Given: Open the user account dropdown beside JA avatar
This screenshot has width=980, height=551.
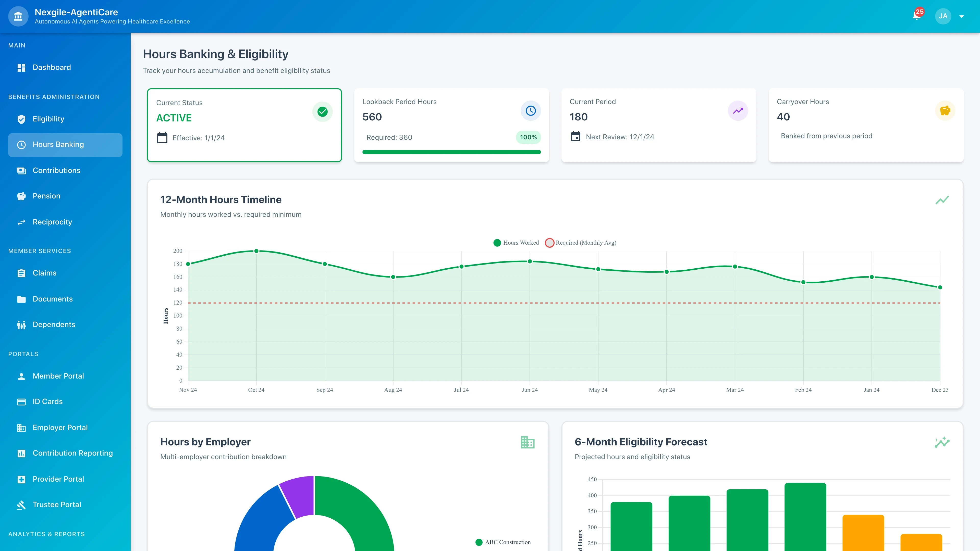Looking at the screenshot, I should (x=962, y=16).
